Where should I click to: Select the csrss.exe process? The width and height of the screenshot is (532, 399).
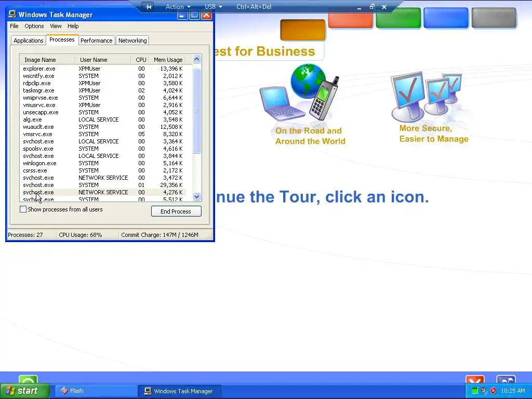pyautogui.click(x=103, y=170)
